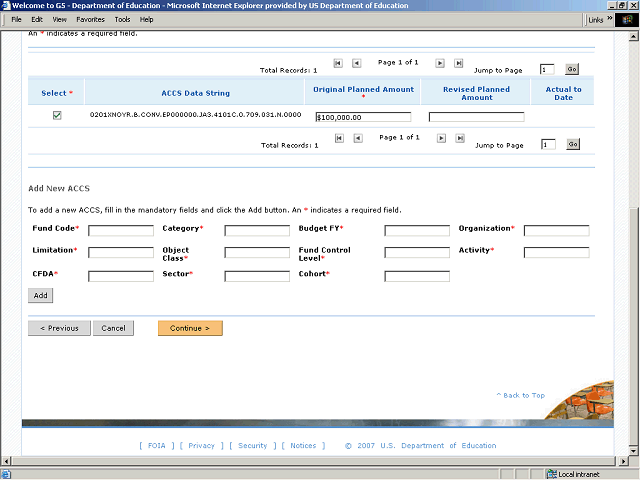The width and height of the screenshot is (640, 480).
Task: Click the Windows logo throbber icon
Action: pyautogui.click(x=627, y=20)
